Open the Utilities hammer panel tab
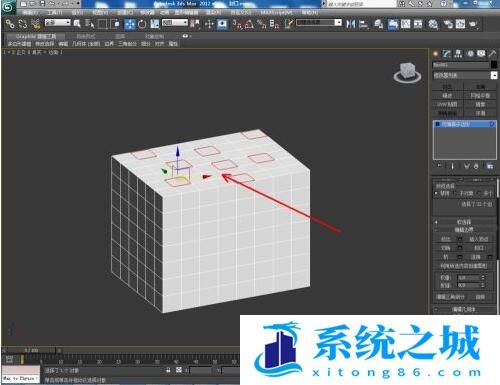Image resolution: width=500 pixels, height=385 pixels. point(492,53)
